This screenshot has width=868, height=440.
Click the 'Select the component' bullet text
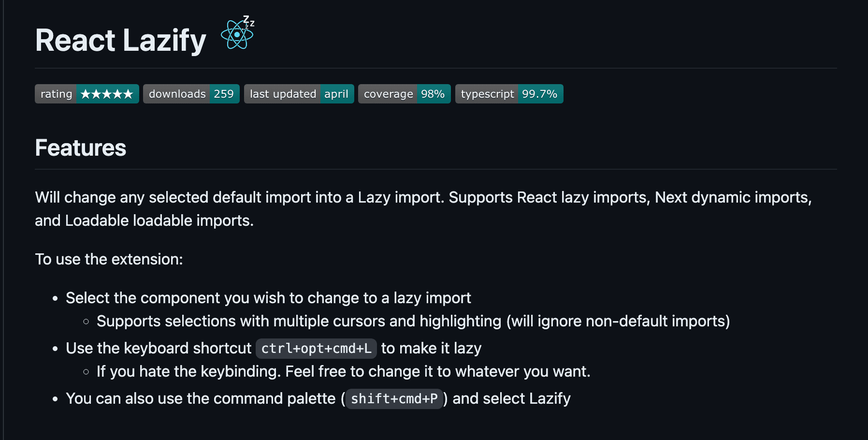coord(268,298)
